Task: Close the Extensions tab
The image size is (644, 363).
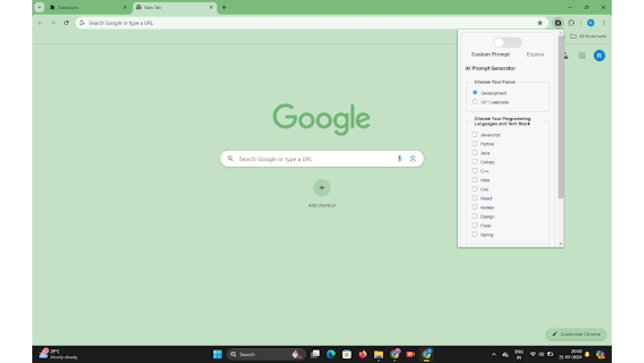Action: pos(125,7)
